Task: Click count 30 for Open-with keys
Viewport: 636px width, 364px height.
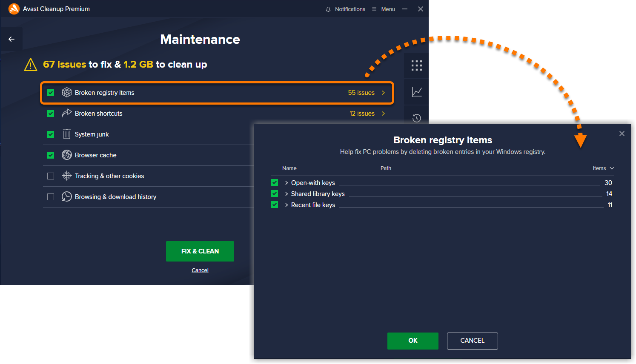Action: coord(608,183)
